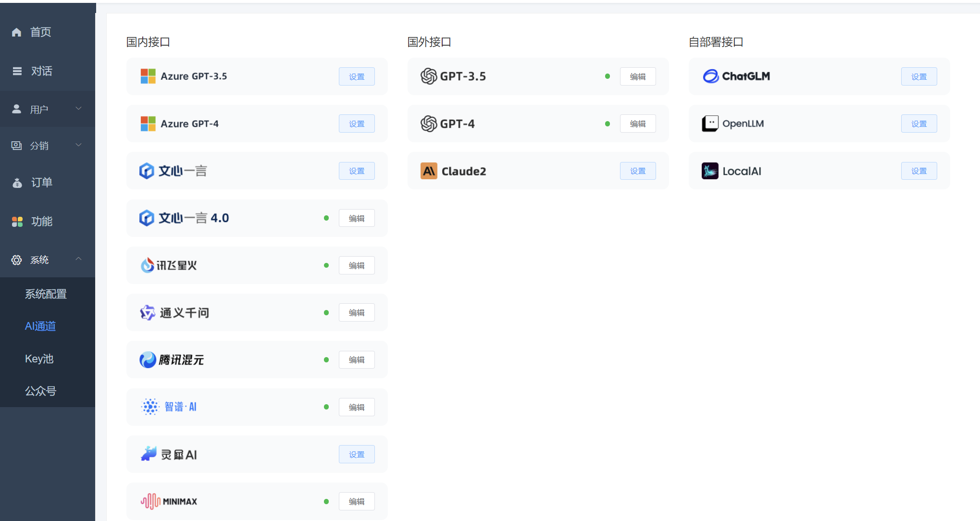Click the 讯飞星火 flame logo

click(147, 265)
